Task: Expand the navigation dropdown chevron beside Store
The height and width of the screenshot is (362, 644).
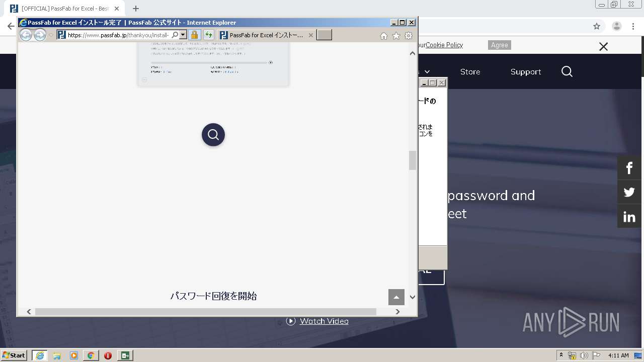Action: click(x=427, y=72)
